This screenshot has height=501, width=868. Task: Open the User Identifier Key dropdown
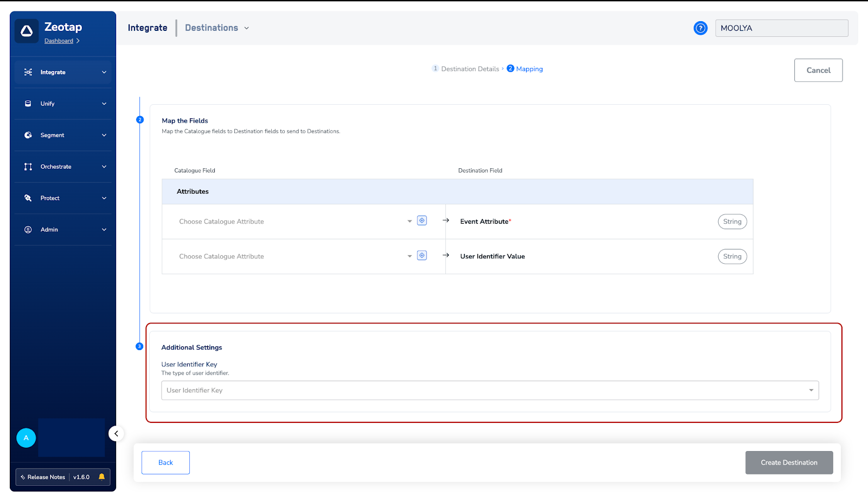pos(490,390)
